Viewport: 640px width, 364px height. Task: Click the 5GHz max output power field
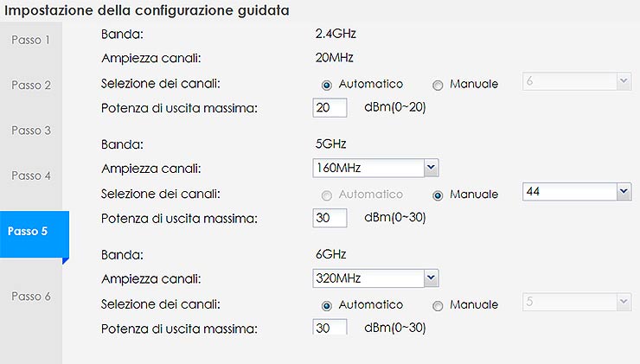click(x=330, y=218)
